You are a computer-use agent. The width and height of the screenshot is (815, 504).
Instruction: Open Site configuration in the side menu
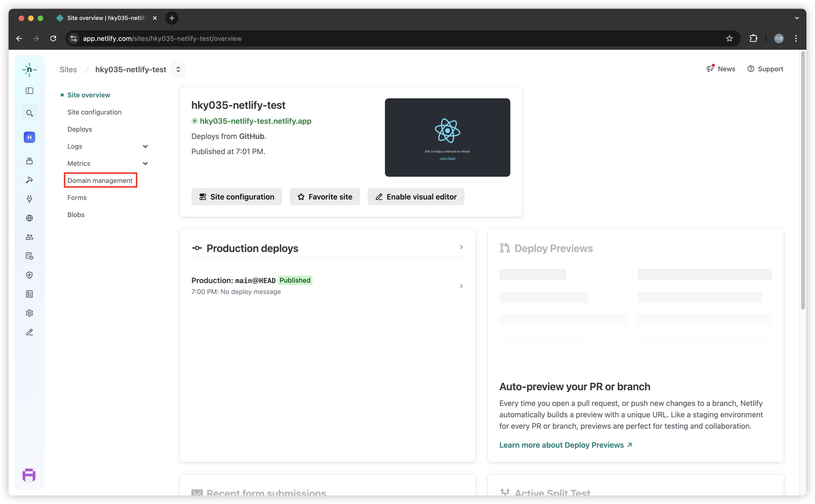(94, 112)
